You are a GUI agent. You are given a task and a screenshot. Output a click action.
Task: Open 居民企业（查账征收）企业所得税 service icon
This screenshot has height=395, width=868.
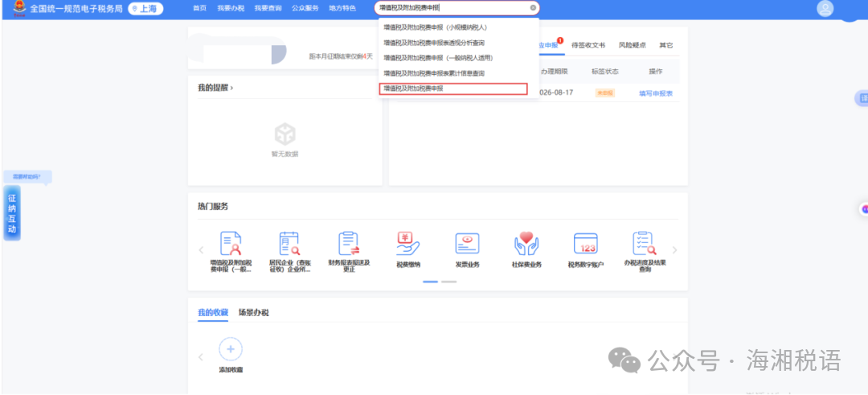(x=289, y=244)
